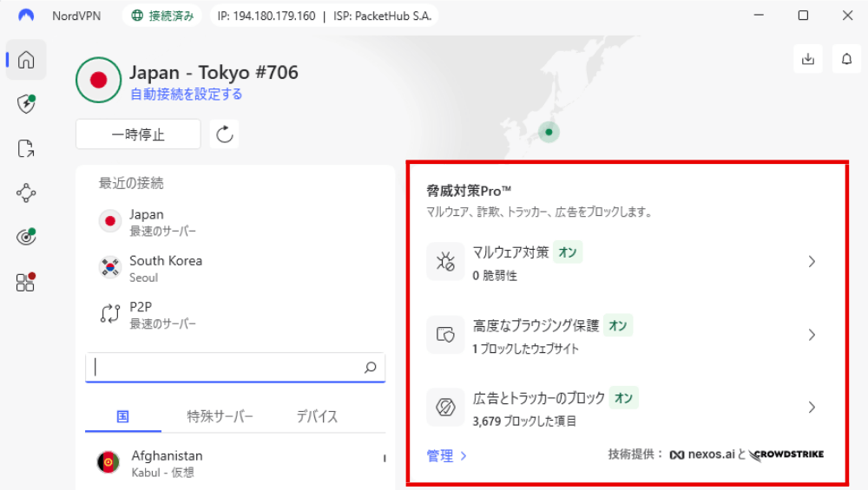Click the download icon at top right
Viewport: 868px width, 490px height.
[808, 59]
